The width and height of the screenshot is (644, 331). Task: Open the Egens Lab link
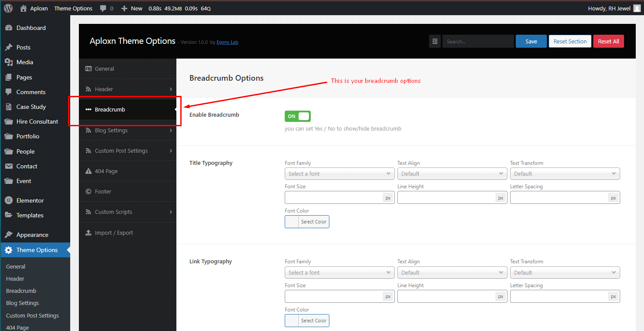click(228, 42)
